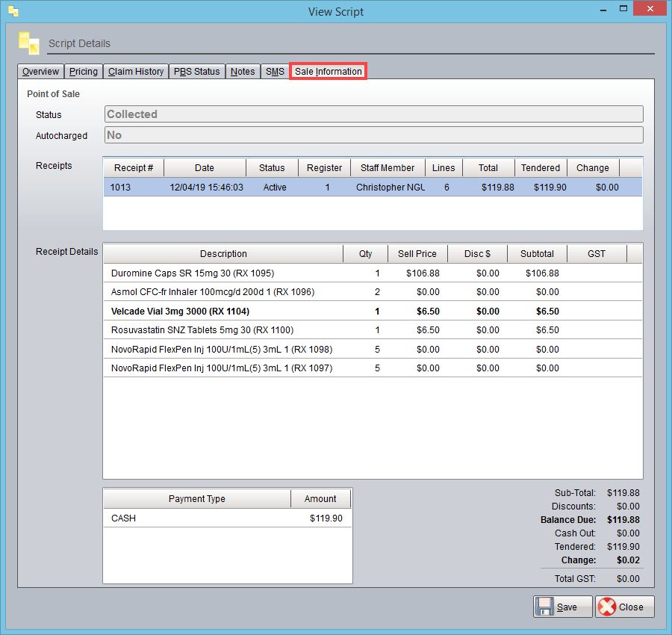This screenshot has width=672, height=635.
Task: Select receipt 1013 in the Receipts list
Action: (x=299, y=187)
